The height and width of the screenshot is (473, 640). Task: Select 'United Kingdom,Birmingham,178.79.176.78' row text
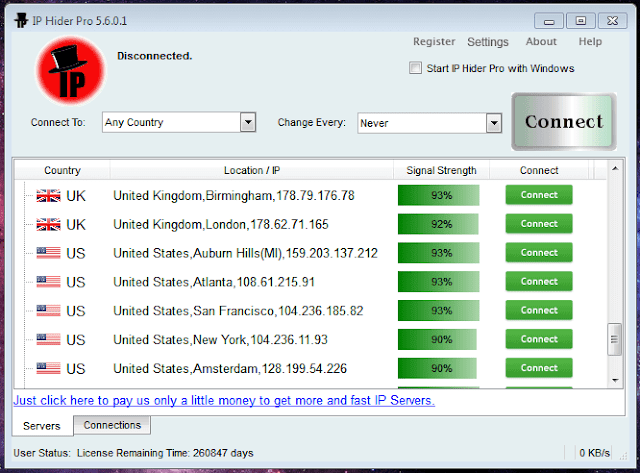coord(234,196)
